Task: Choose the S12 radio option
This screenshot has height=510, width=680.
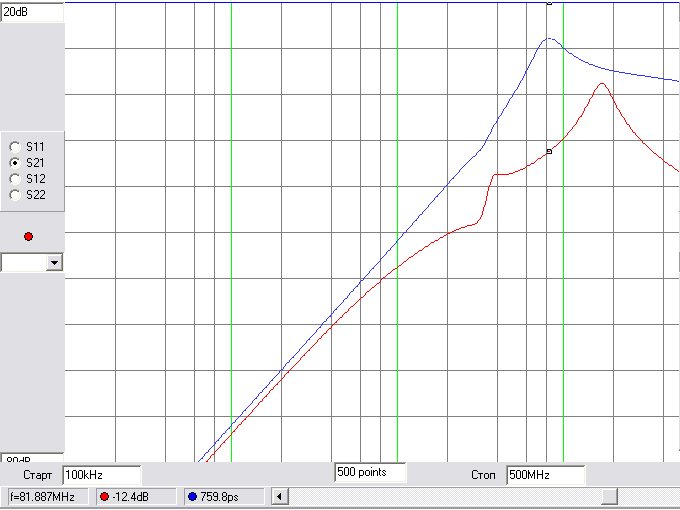Action: point(15,178)
